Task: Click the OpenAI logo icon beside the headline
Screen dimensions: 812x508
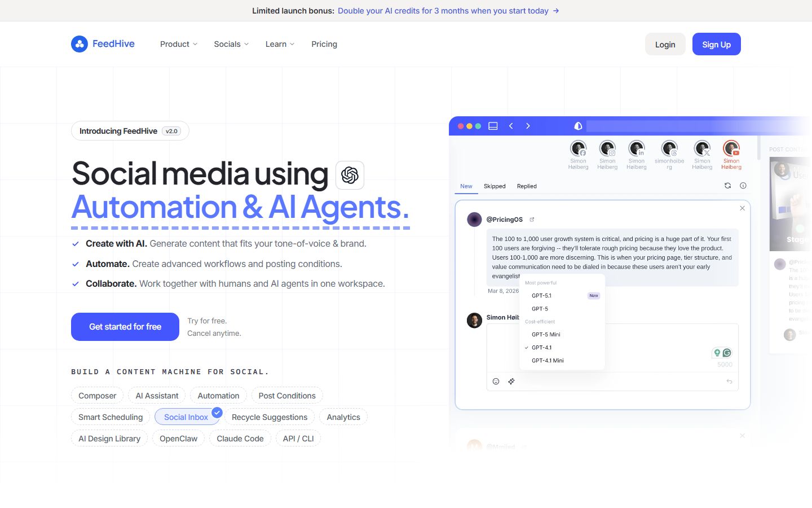Action: 350,175
